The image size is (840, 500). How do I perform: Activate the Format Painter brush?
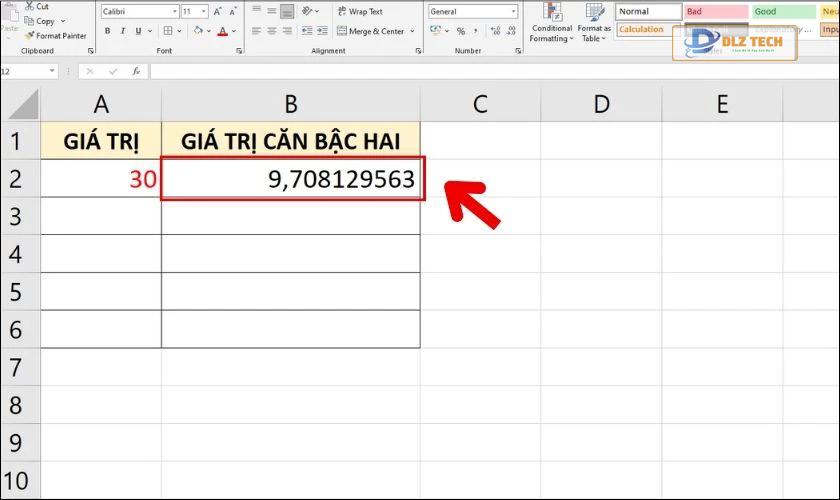tap(56, 35)
